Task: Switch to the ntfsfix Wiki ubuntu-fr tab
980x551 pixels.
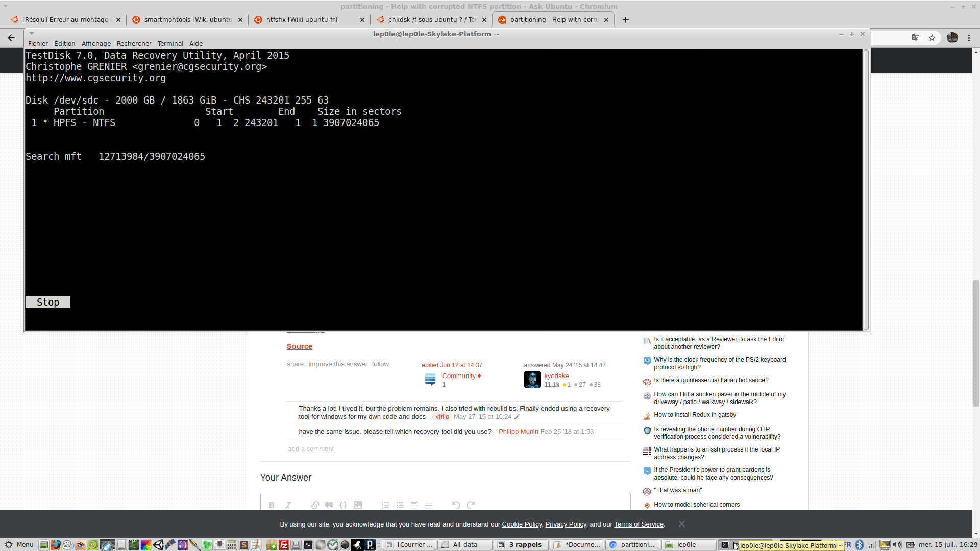Action: [x=301, y=20]
